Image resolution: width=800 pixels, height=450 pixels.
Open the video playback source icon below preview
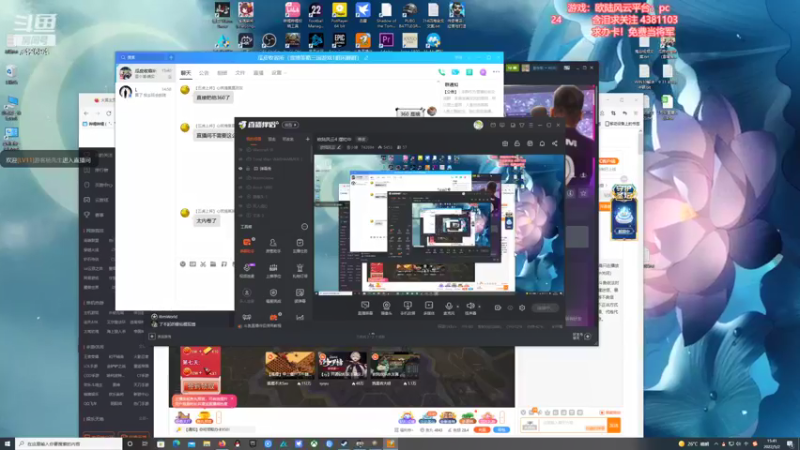(x=429, y=308)
